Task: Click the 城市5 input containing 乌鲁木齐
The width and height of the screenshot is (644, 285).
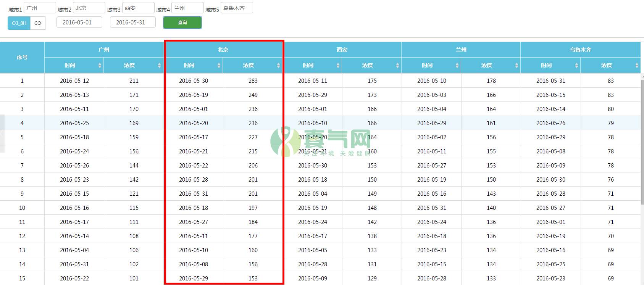Action: [237, 8]
